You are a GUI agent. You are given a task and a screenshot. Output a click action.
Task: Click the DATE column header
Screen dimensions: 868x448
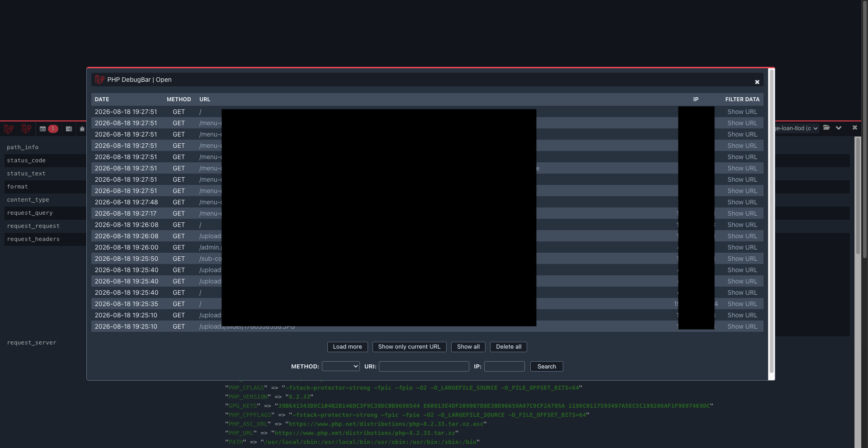[x=102, y=99]
